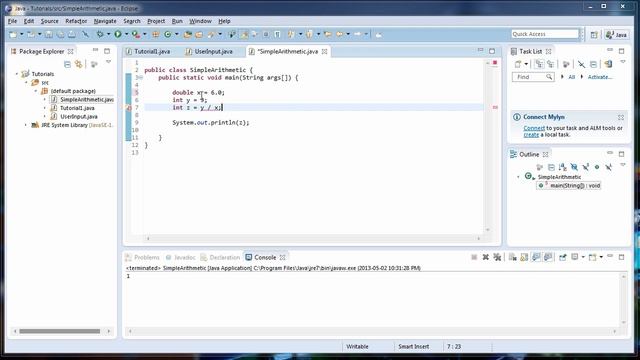Open the Navigate menu

coord(105,21)
